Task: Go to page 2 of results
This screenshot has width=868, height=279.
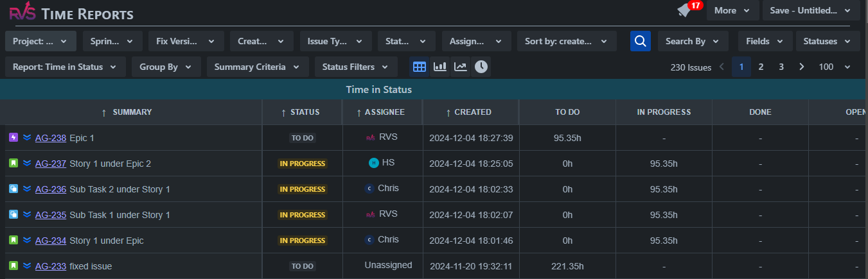Action: pyautogui.click(x=761, y=67)
